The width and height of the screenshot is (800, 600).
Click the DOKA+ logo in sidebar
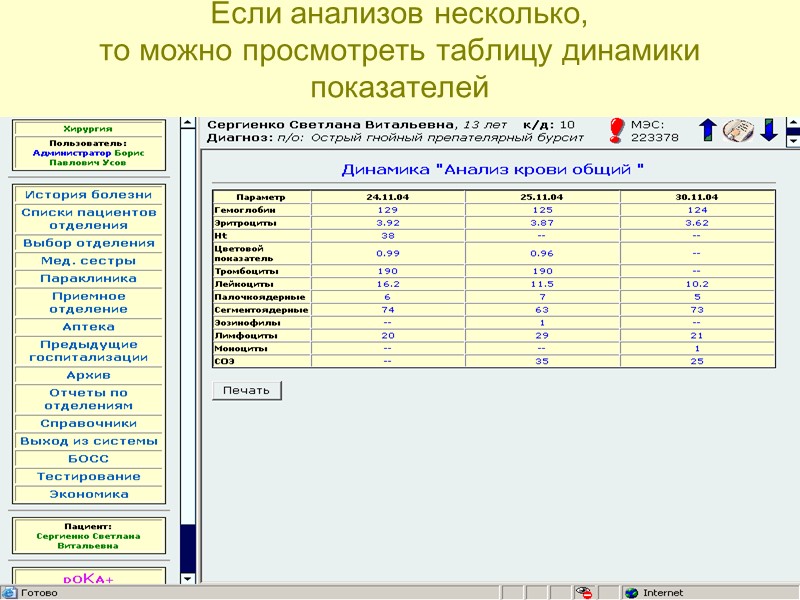[88, 579]
